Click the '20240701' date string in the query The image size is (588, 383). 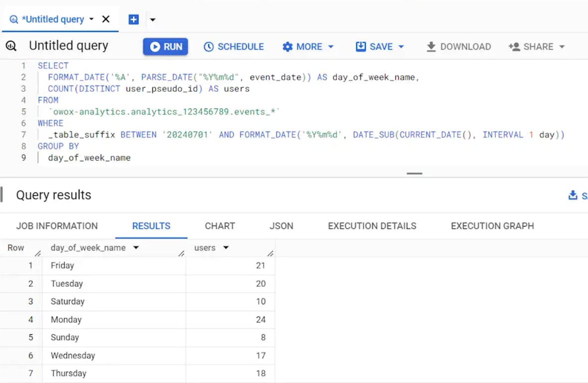(x=187, y=135)
